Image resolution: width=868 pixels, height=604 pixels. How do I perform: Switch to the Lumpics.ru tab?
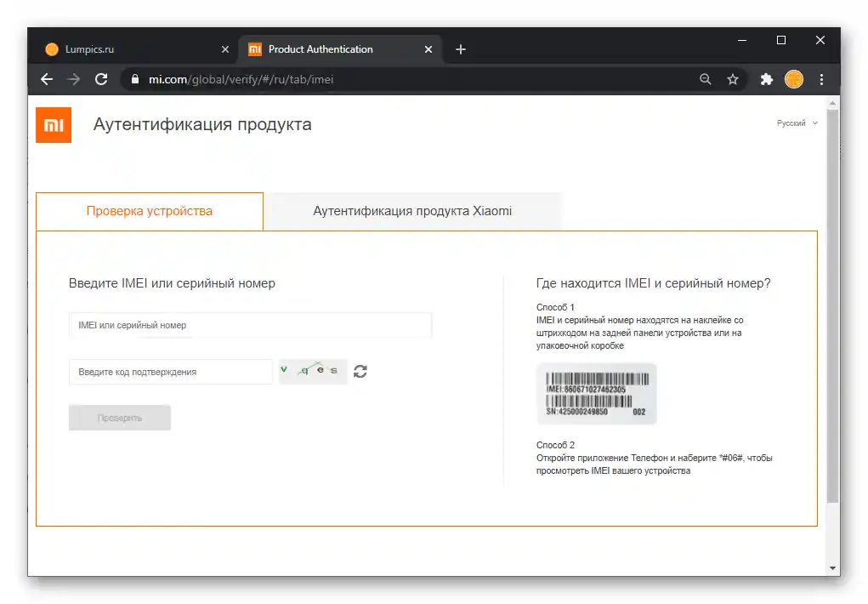(x=136, y=49)
